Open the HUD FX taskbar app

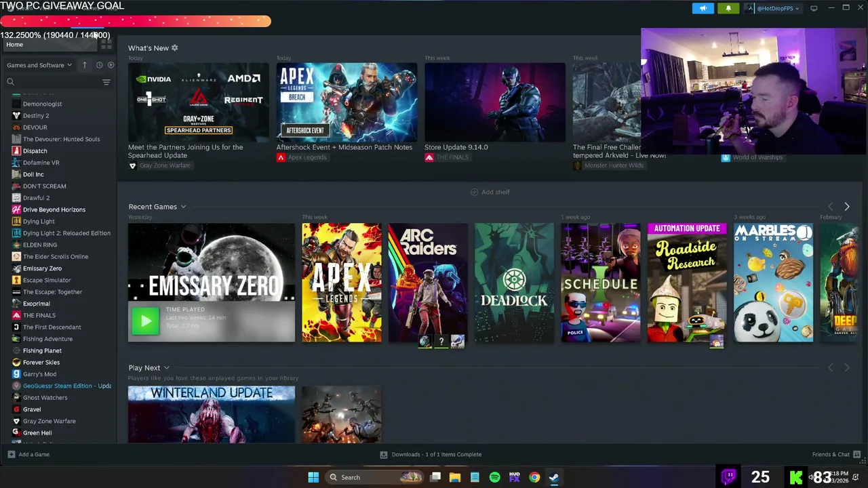pyautogui.click(x=514, y=477)
